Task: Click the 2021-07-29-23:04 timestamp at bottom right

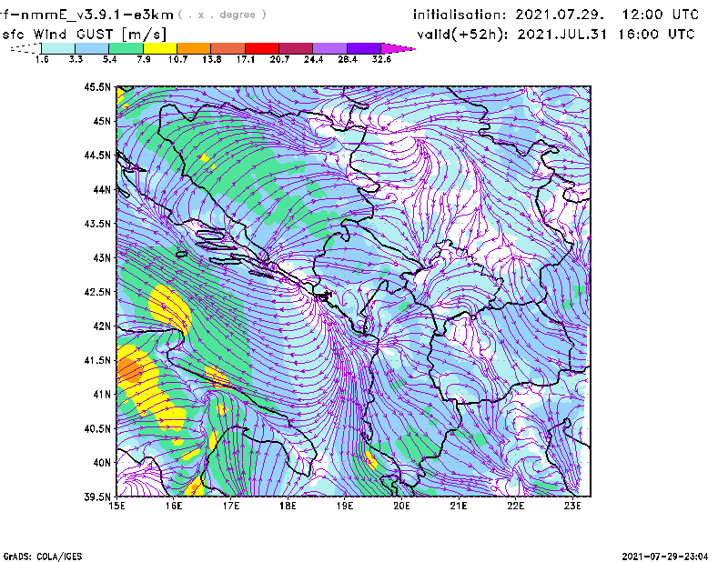Action: point(664,555)
